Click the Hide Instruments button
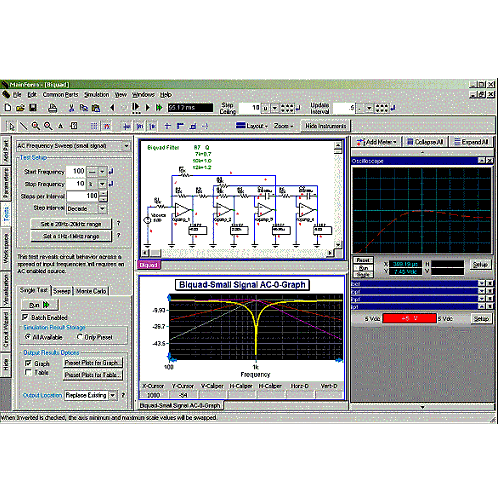The image size is (500, 500). pyautogui.click(x=326, y=126)
